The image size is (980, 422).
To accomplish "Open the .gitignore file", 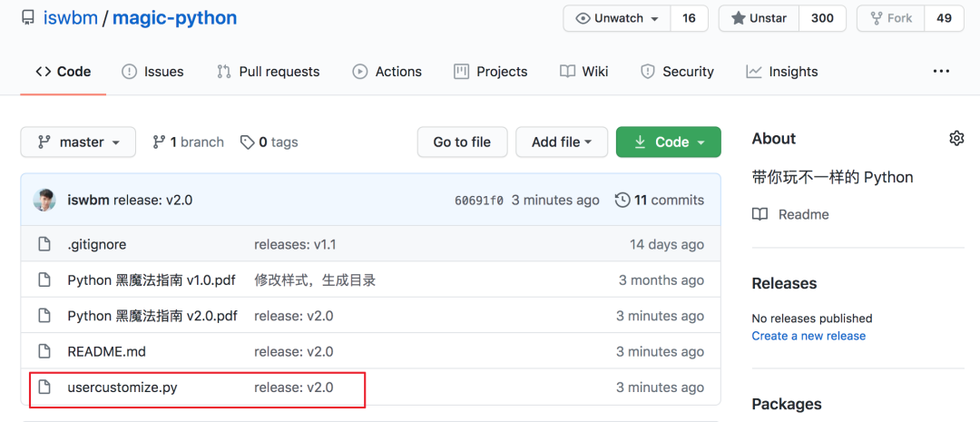I will pyautogui.click(x=97, y=244).
